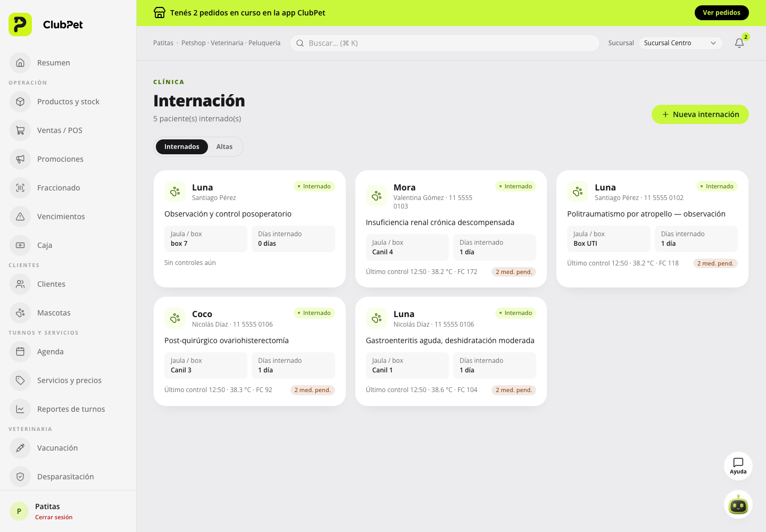Open the robot assistant chat icon
This screenshot has width=766, height=532.
pyautogui.click(x=738, y=504)
